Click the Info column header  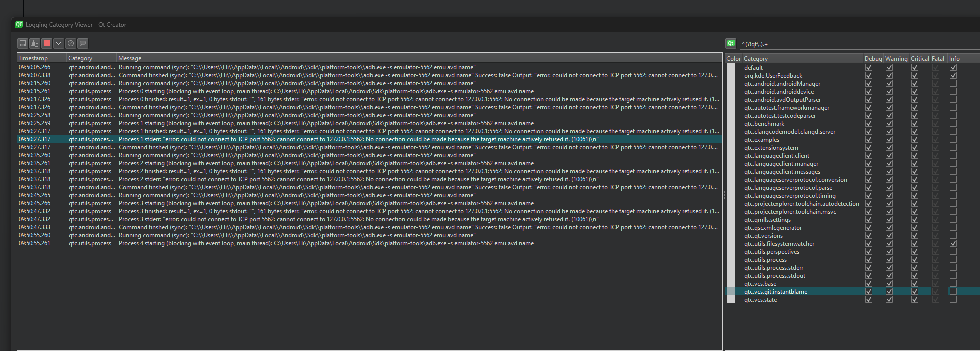(x=963, y=59)
